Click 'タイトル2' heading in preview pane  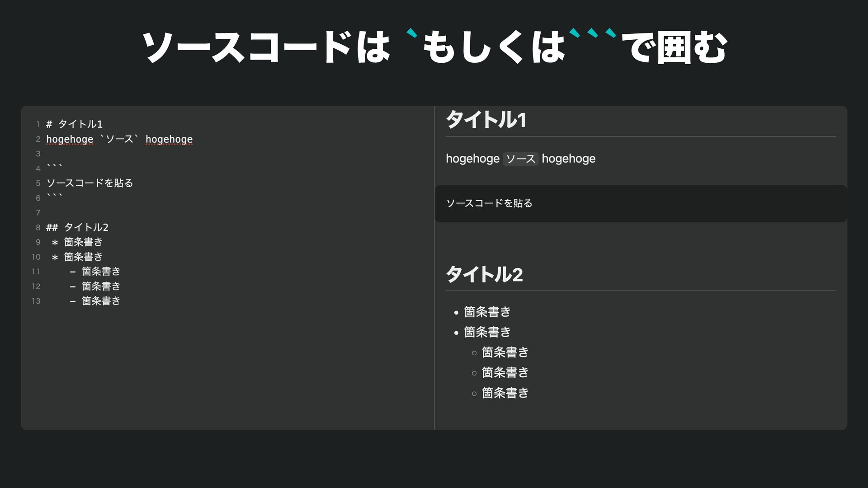coord(484,274)
